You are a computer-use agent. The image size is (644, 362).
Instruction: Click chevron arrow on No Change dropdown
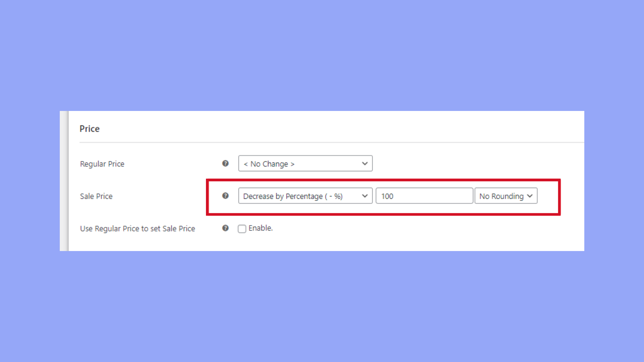365,164
